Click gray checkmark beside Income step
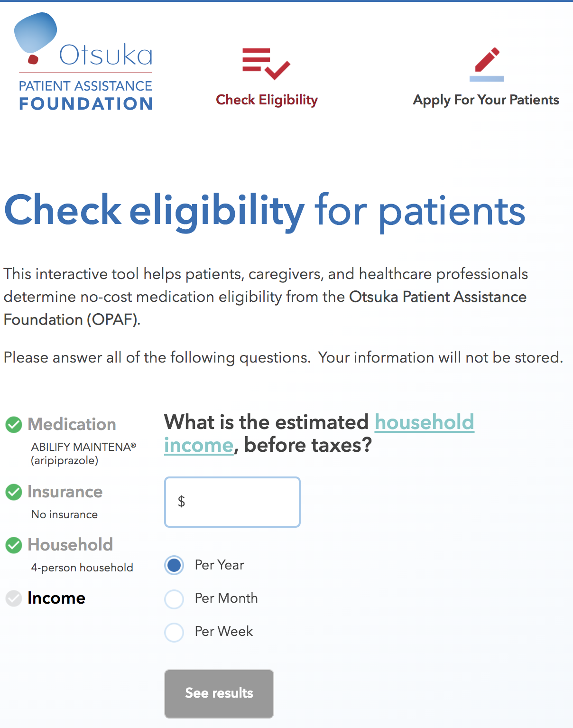Screen dimensions: 573x728 tap(14, 598)
